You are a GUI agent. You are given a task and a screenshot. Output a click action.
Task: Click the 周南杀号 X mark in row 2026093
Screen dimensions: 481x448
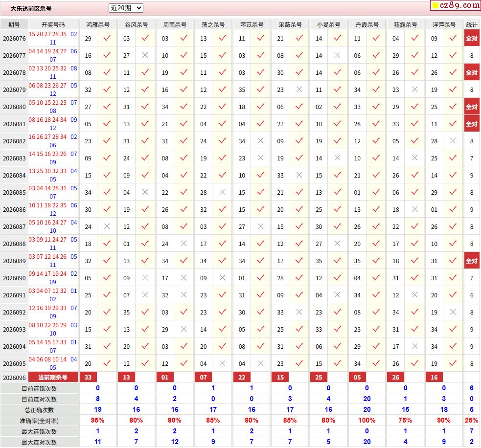coord(184,329)
